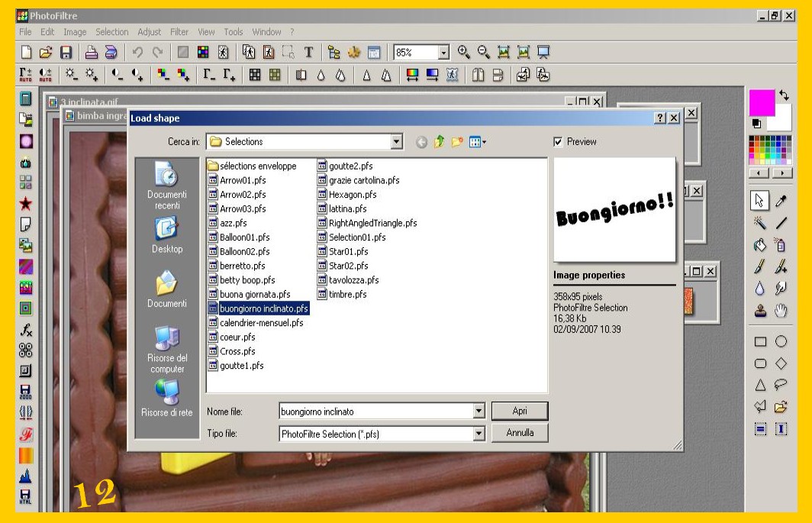Screen dimensions: 812x523
Task: Open the Tipo file dropdown
Action: pos(478,434)
